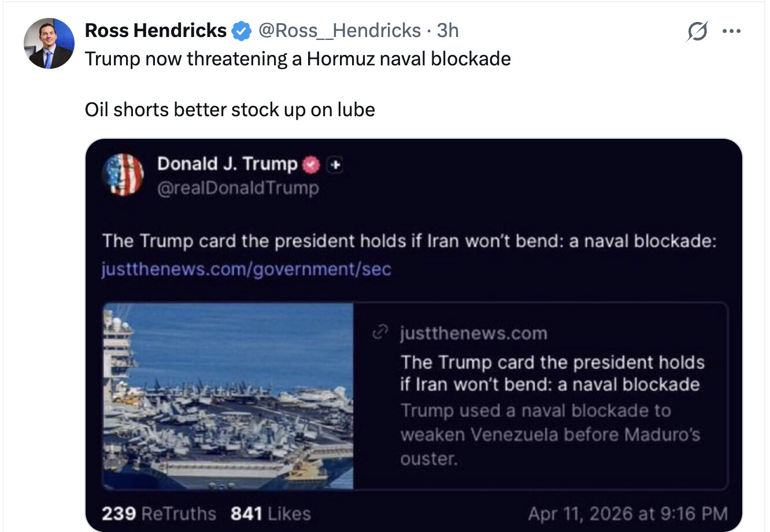Image resolution: width=770 pixels, height=532 pixels.
Task: Click the Grok slashed-circle icon
Action: pos(697,31)
